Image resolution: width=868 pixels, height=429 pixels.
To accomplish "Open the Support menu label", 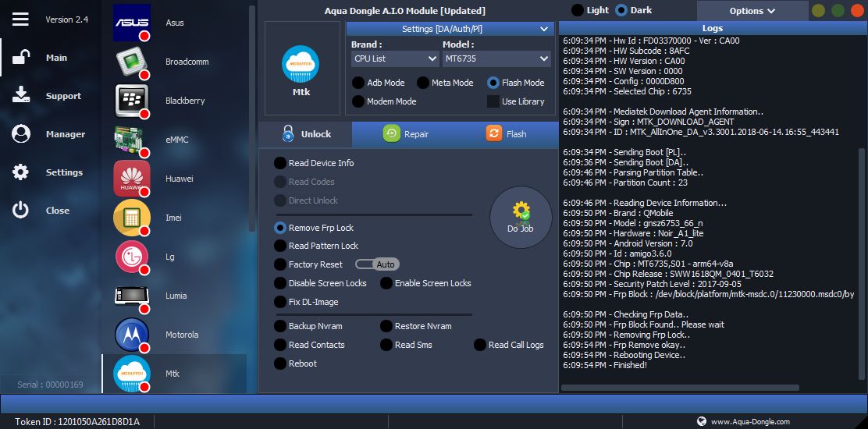I will [64, 96].
